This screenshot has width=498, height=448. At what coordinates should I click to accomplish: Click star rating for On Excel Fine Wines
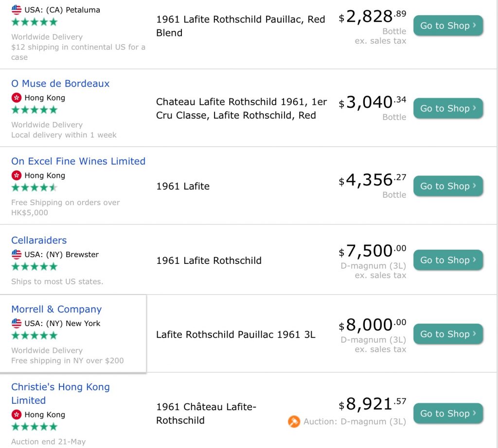tap(35, 188)
